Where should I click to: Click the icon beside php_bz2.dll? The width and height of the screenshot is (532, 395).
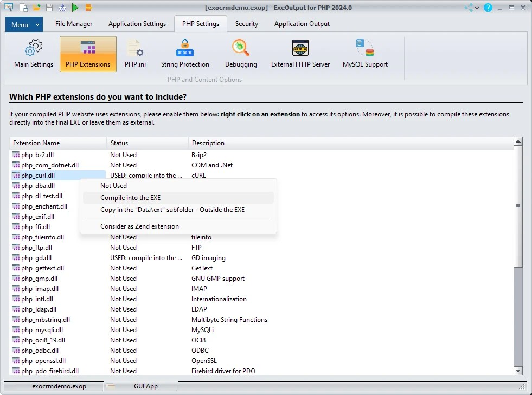coord(16,155)
